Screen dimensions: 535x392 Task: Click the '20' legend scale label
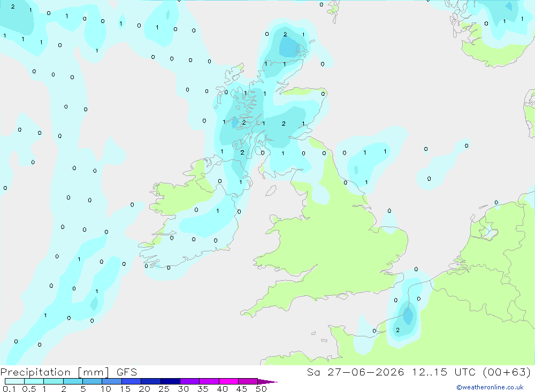(144, 389)
